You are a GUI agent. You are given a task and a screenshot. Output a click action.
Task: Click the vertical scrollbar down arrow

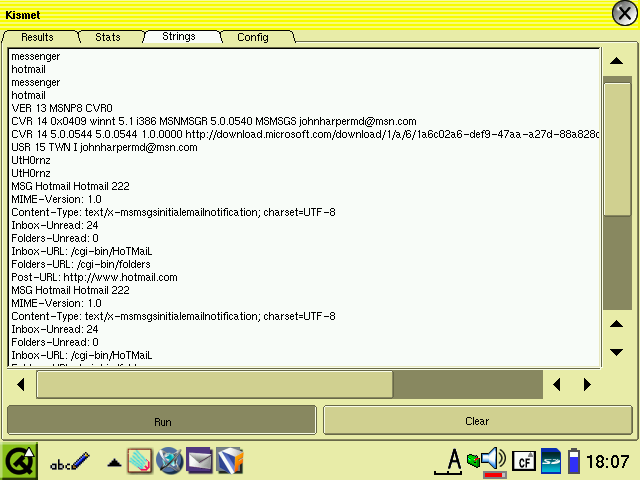pos(617,352)
